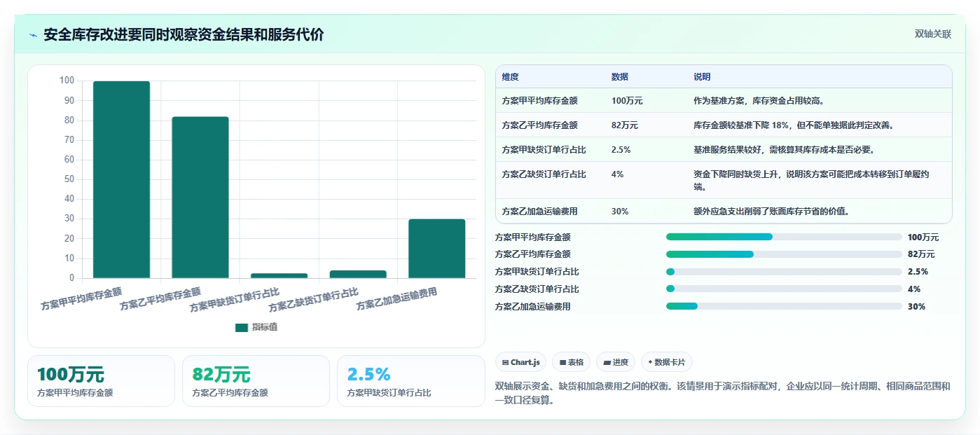The width and height of the screenshot is (980, 435).
Task: Click the 方案甲平均库存金额 progress bar
Action: [x=784, y=237]
